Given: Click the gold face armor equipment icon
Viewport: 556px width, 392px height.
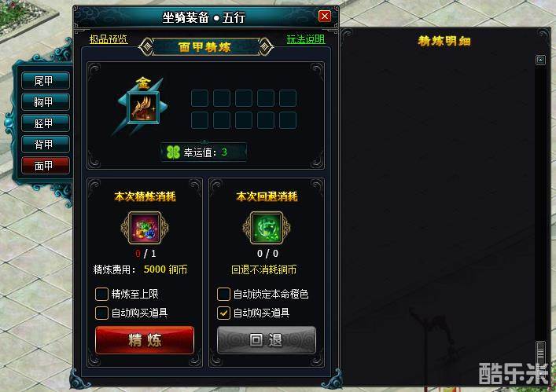Looking at the screenshot, I should (x=143, y=108).
